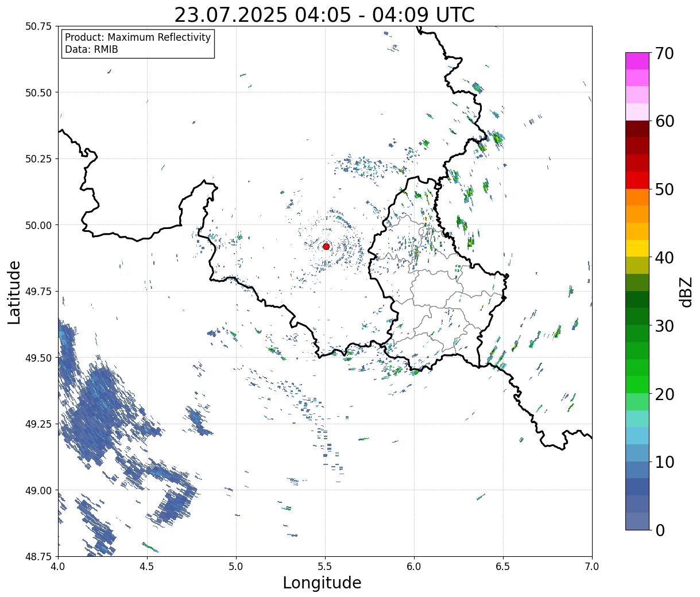The width and height of the screenshot is (700, 597).
Task: Click the latitude tick label 49.50
Action: pyautogui.click(x=38, y=358)
